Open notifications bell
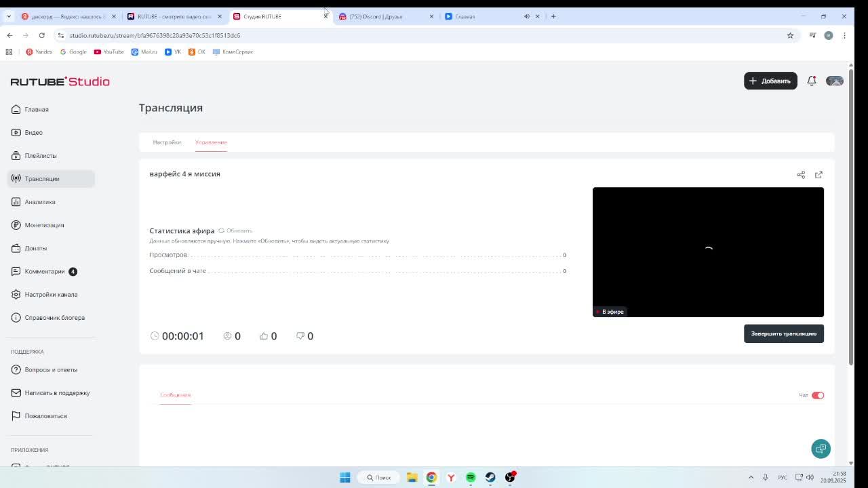This screenshot has height=488, width=868. pyautogui.click(x=812, y=81)
